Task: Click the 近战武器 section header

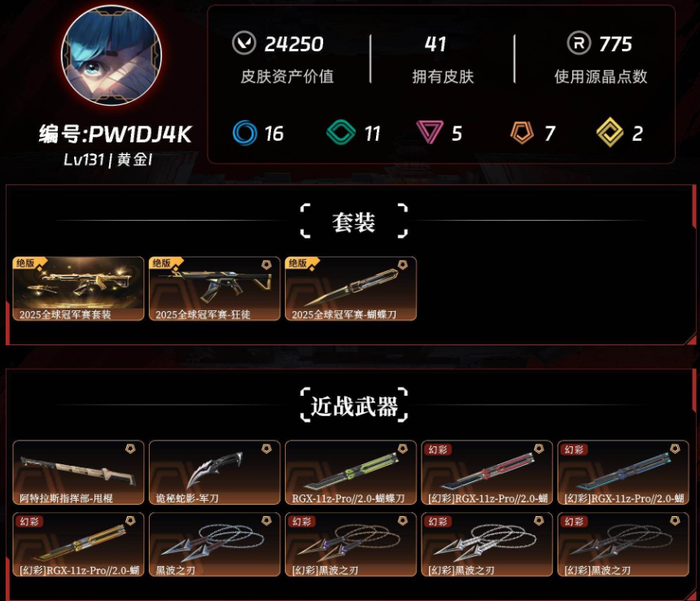Action: (354, 406)
